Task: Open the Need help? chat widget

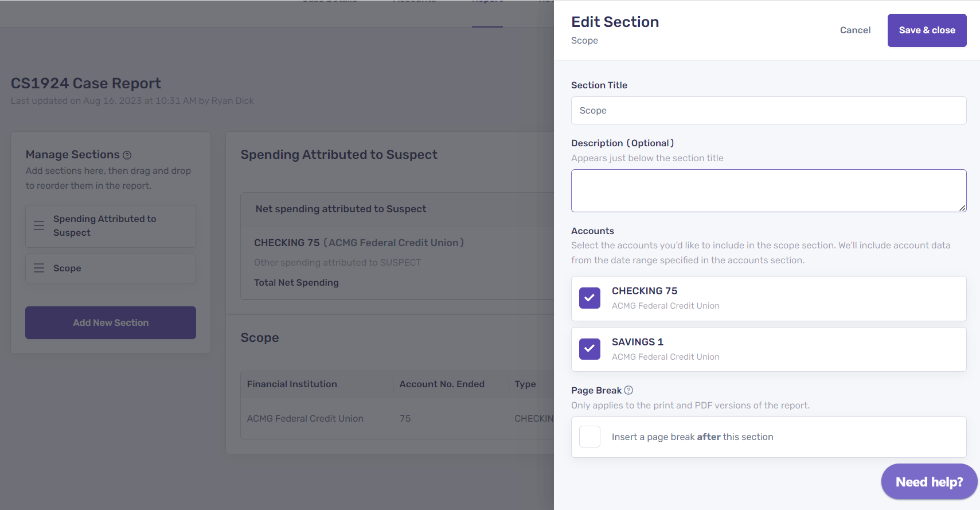Action: coord(929,482)
